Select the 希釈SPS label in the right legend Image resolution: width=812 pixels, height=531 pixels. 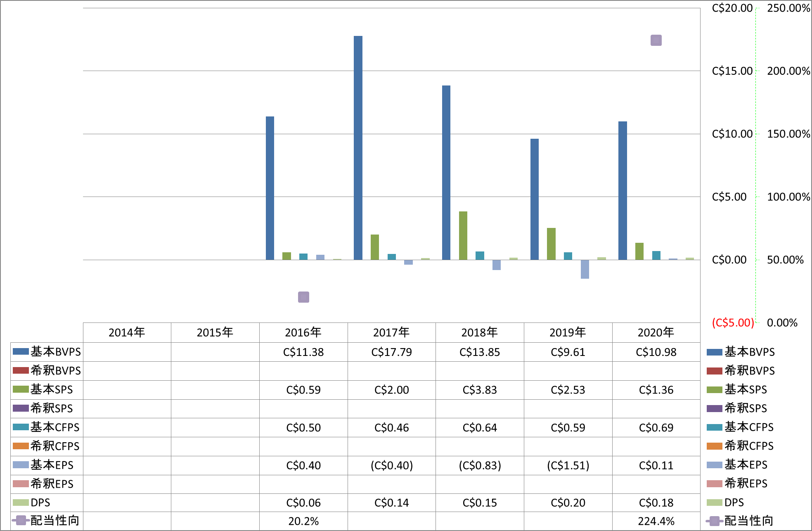[746, 408]
